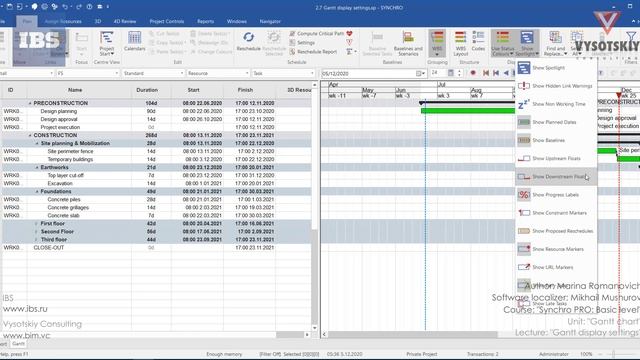Collapse the Foundations group
Image resolution: width=640 pixels, height=360 pixels.
(x=37, y=191)
